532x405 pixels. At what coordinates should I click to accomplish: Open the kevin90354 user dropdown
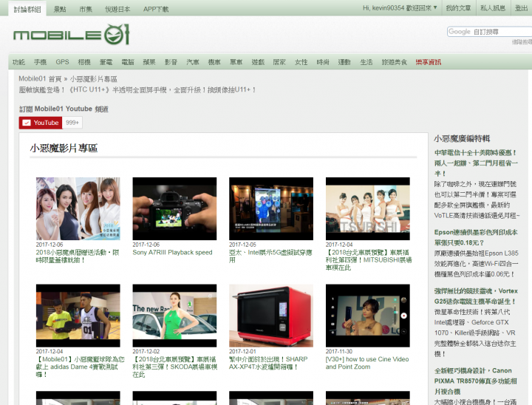400,8
